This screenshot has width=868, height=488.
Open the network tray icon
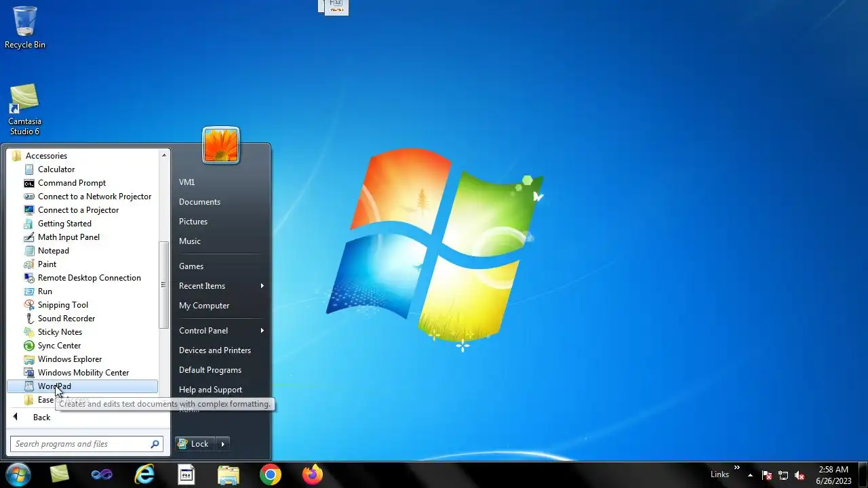coord(783,475)
